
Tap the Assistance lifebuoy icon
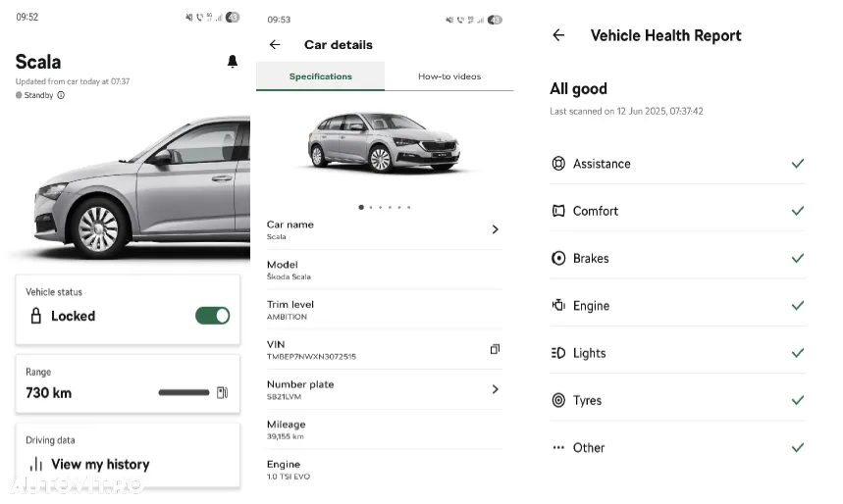coord(558,164)
